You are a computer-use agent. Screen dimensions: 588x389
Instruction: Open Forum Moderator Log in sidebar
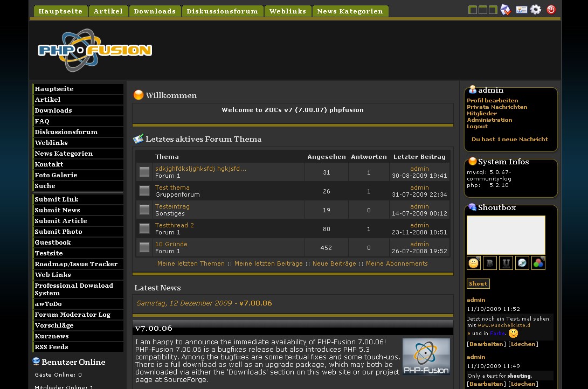point(78,315)
